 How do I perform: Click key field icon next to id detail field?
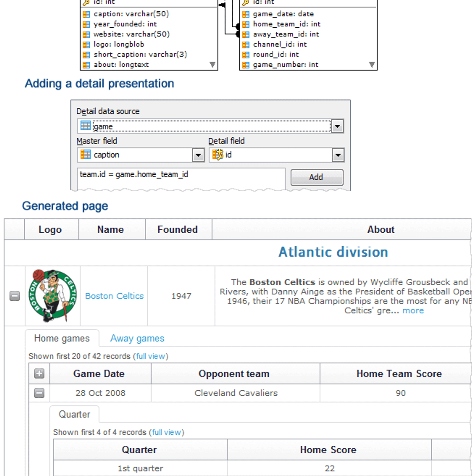(x=217, y=154)
